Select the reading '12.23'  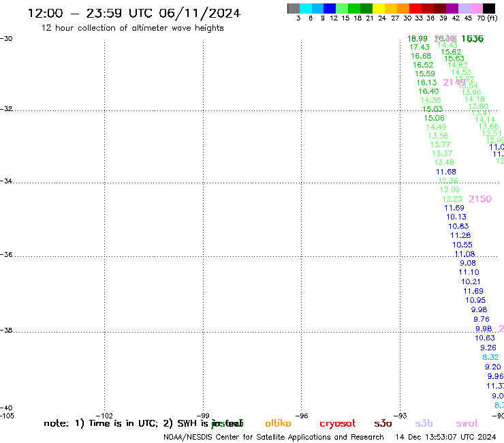[x=452, y=199]
